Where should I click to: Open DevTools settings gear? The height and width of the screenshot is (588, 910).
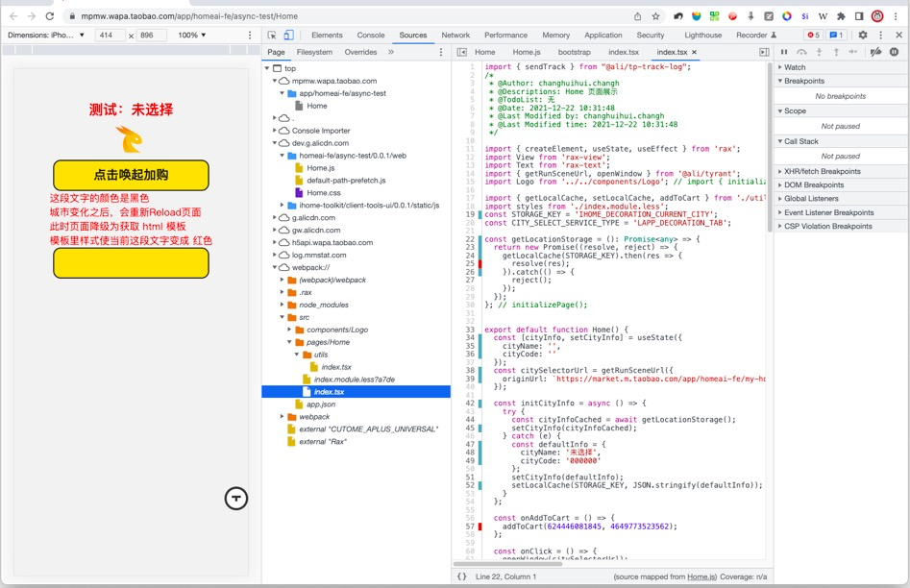tap(862, 36)
